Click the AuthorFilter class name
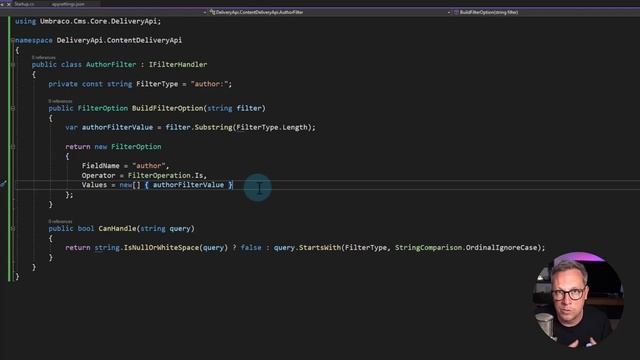Viewport: 640px width, 360px height. pos(111,64)
